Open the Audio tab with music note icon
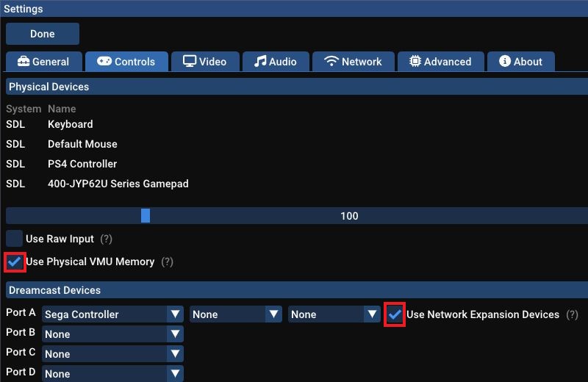 pos(276,62)
